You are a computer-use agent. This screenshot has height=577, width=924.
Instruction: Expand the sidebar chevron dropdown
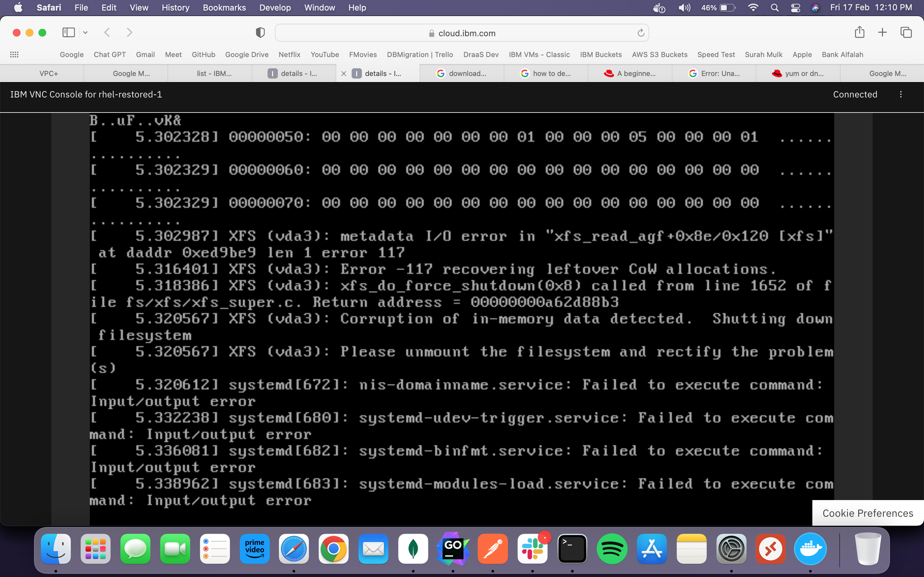point(85,32)
